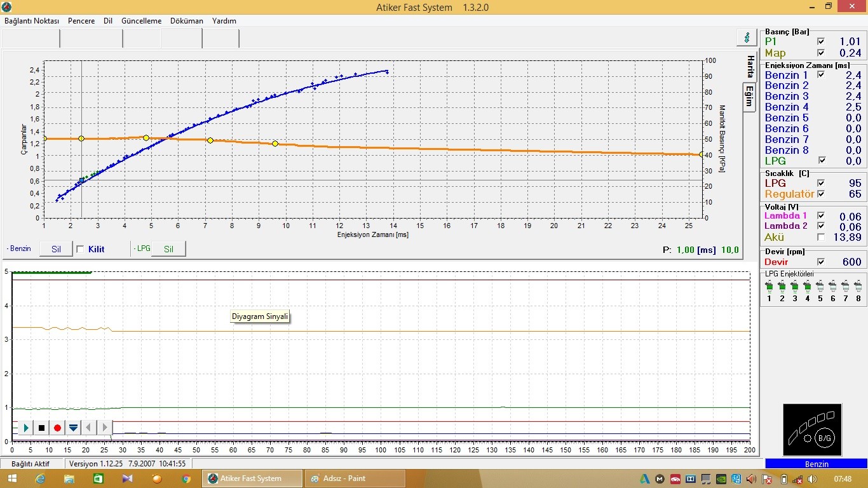Image resolution: width=868 pixels, height=488 pixels.
Task: Click LPG injector icon number 4
Action: point(807,287)
